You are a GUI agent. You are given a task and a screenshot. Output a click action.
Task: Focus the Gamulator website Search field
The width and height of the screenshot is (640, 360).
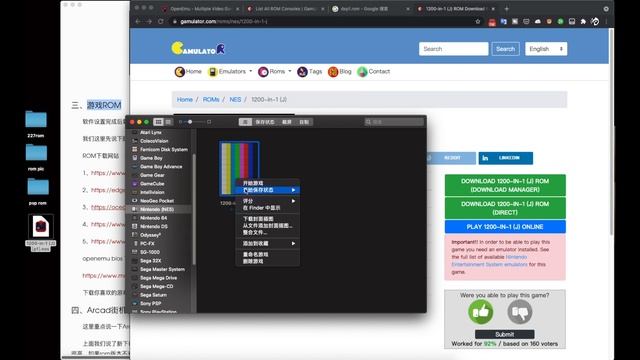tap(453, 49)
